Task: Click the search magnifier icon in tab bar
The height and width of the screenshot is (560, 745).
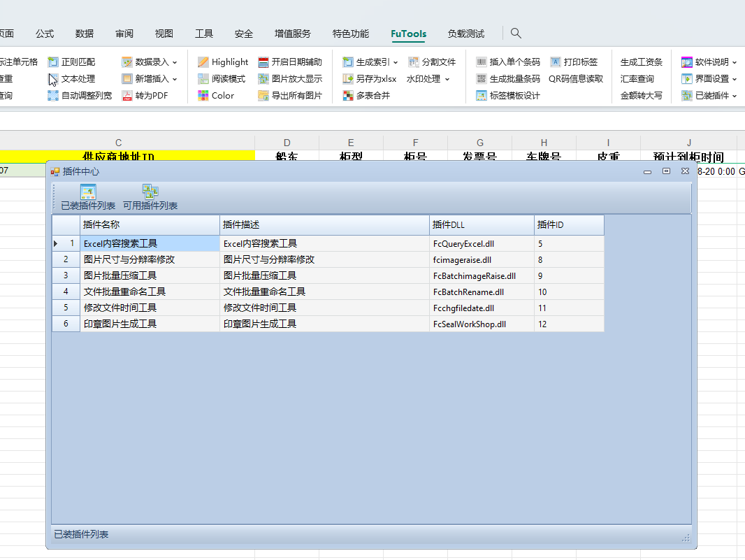Action: [x=516, y=34]
